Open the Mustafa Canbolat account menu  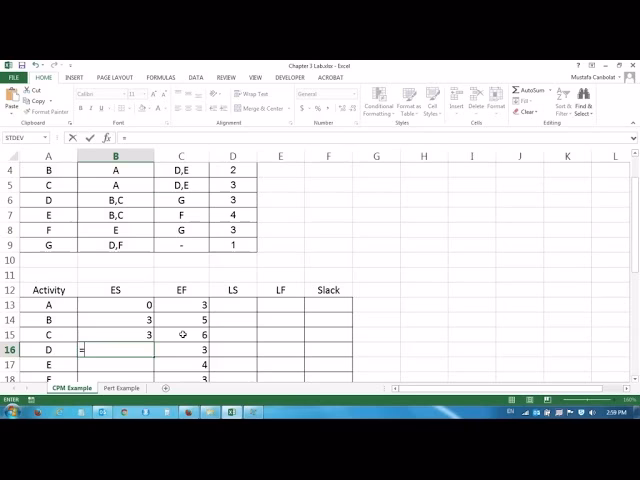coord(596,77)
